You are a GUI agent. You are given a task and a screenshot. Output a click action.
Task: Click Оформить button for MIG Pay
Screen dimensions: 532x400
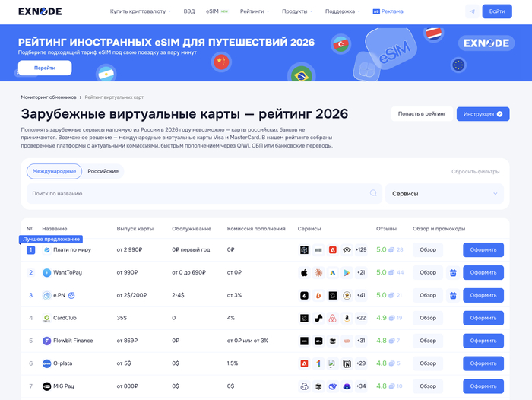[483, 386]
